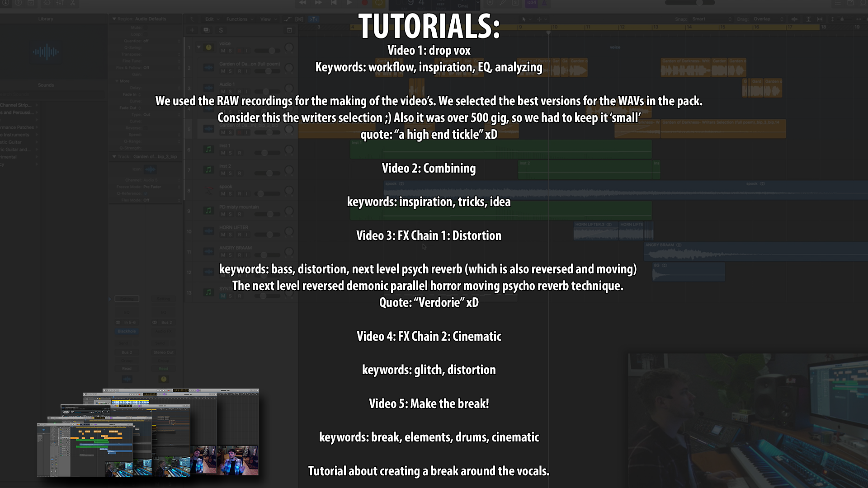Image resolution: width=868 pixels, height=488 pixels.
Task: Mute the voice track
Action: pos(223,51)
